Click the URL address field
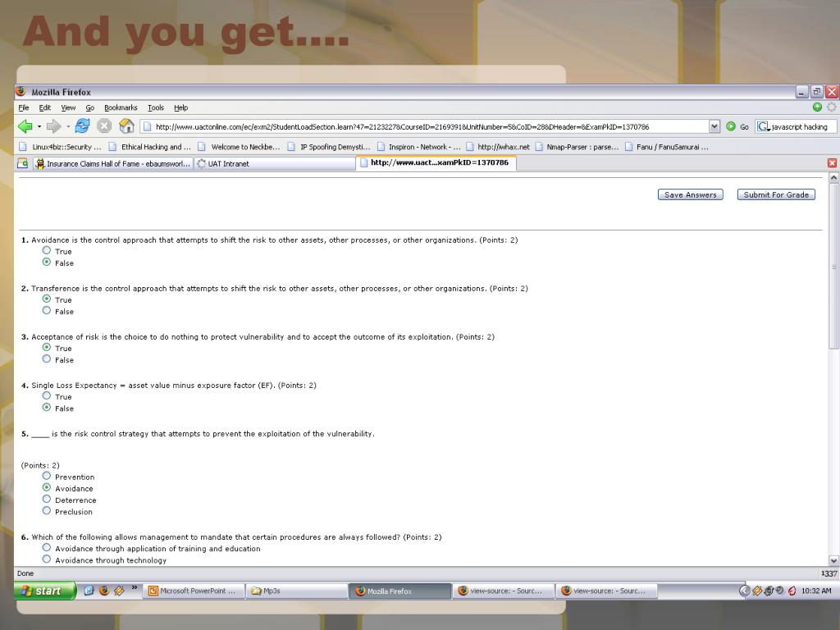The height and width of the screenshot is (630, 840). 424,127
